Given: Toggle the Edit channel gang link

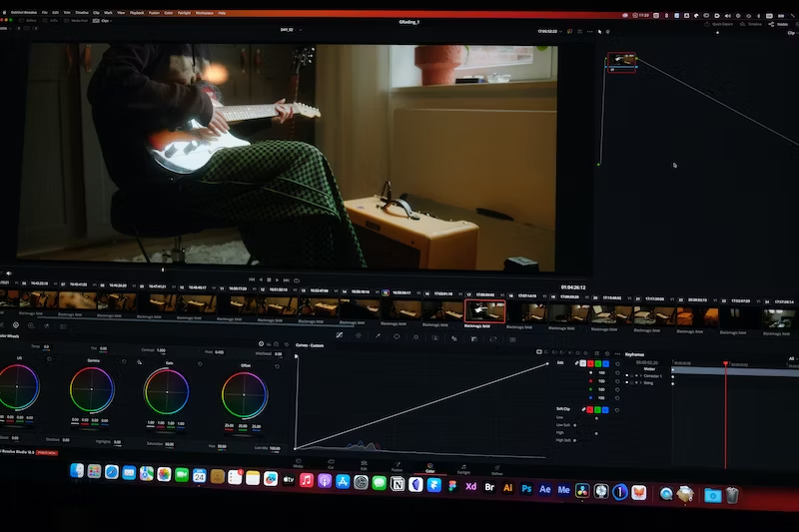Looking at the screenshot, I should (576, 363).
